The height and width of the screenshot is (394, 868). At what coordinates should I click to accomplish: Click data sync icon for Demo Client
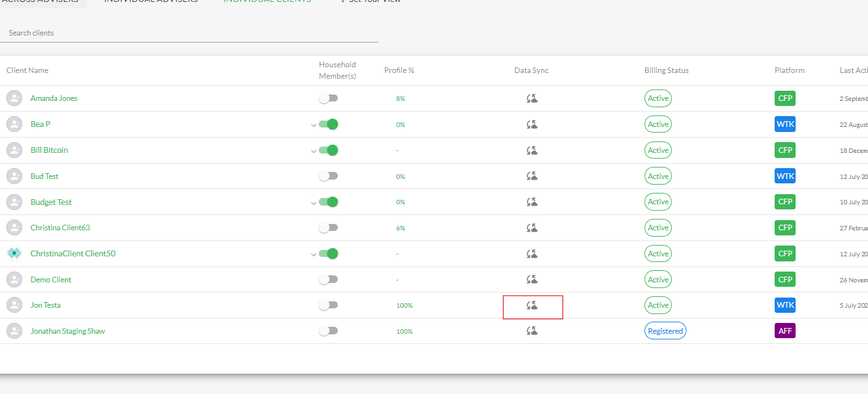click(532, 279)
